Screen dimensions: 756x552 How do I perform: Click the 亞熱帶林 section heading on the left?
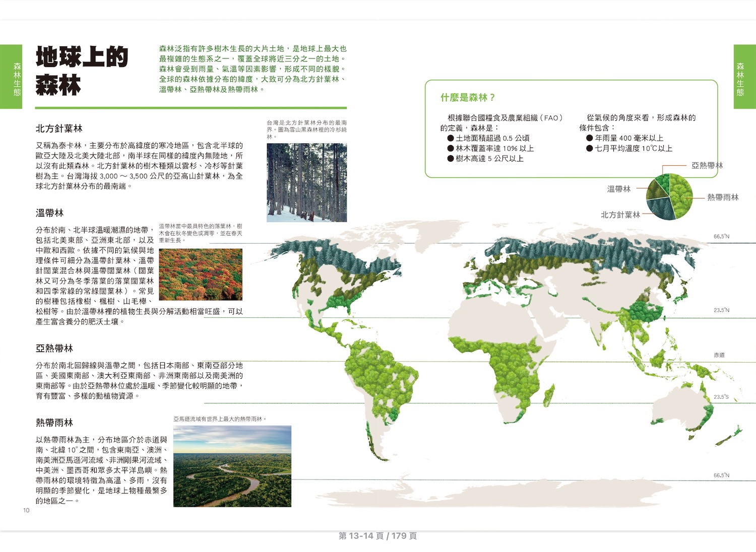click(x=54, y=349)
